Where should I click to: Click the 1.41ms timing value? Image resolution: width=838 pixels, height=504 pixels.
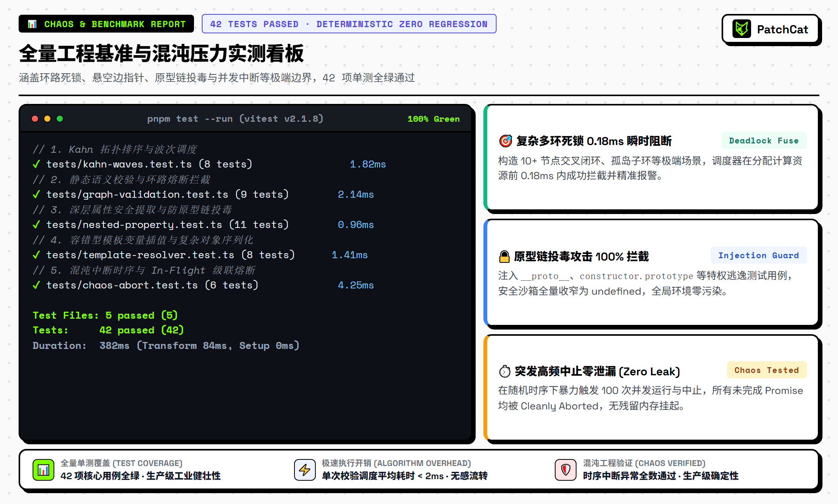(350, 255)
